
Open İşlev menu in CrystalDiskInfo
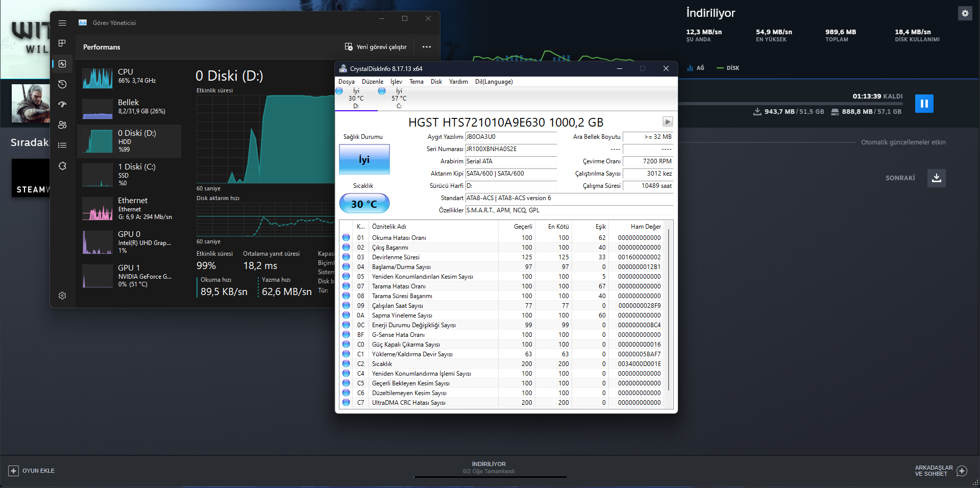click(x=396, y=82)
